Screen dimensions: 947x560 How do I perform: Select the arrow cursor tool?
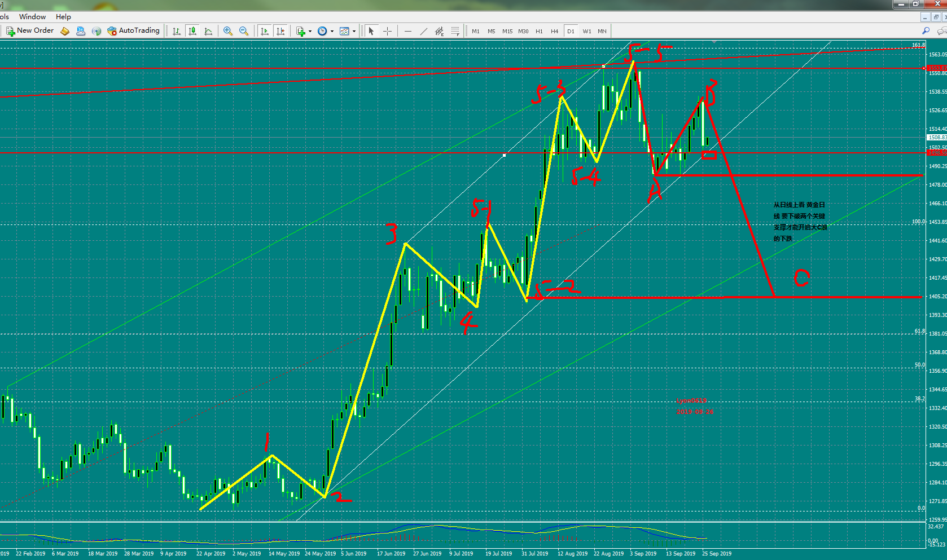[x=371, y=31]
